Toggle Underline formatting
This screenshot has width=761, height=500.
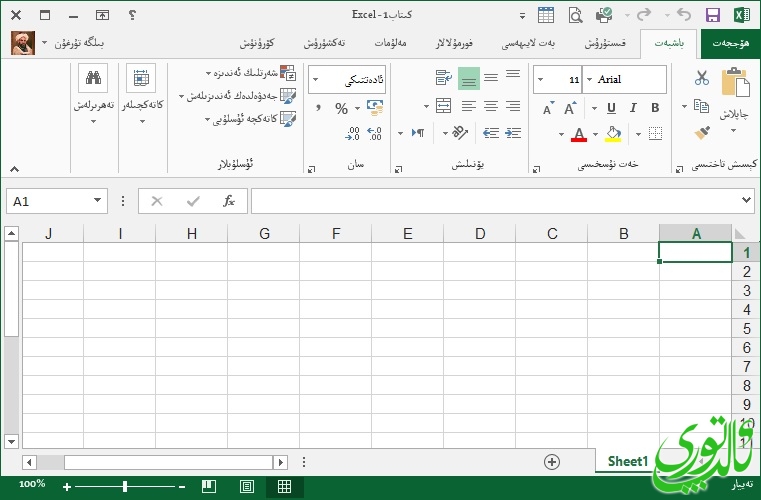click(x=611, y=108)
